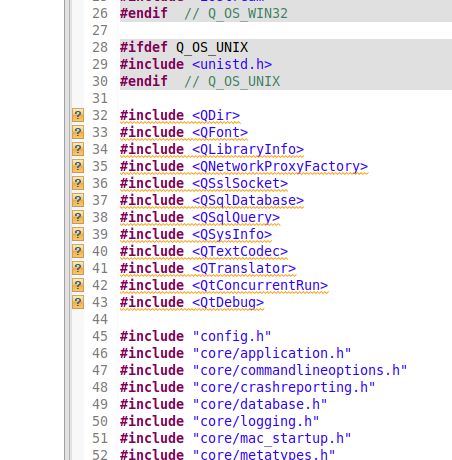This screenshot has height=460, width=452.
Task: Click the core/application.h include path
Action: [272, 353]
